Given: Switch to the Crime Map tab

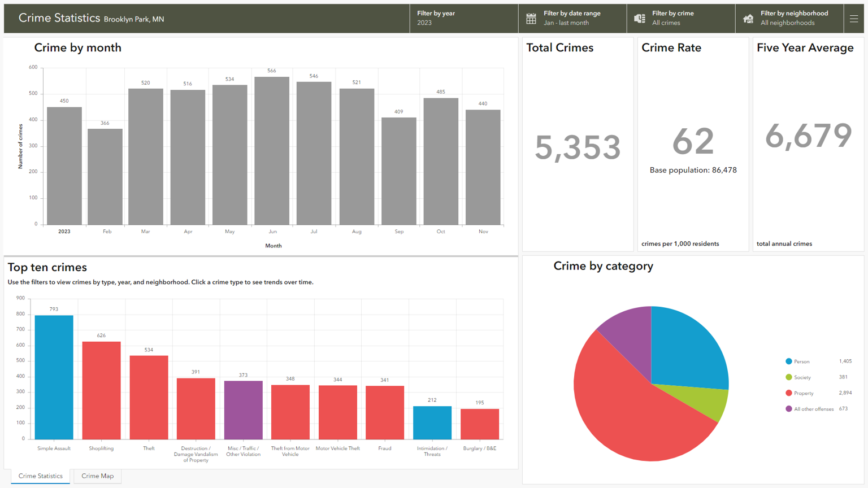Looking at the screenshot, I should 97,476.
